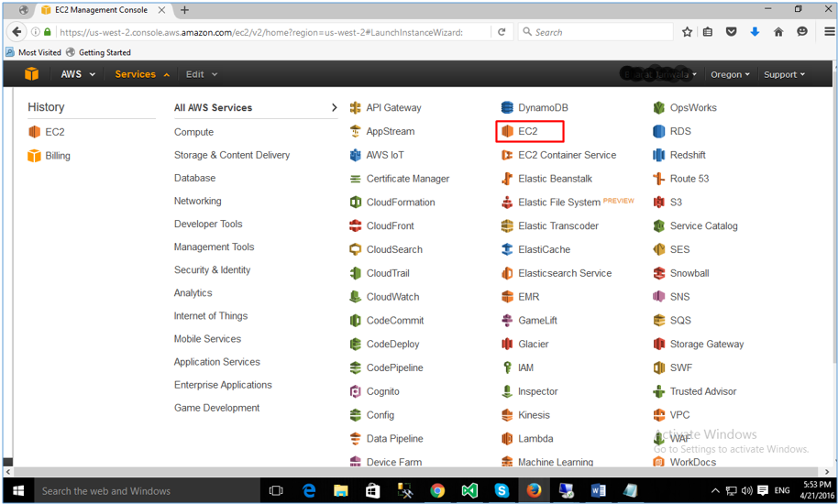This screenshot has height=504, width=838.
Task: Select the Game Development category
Action: tap(216, 408)
